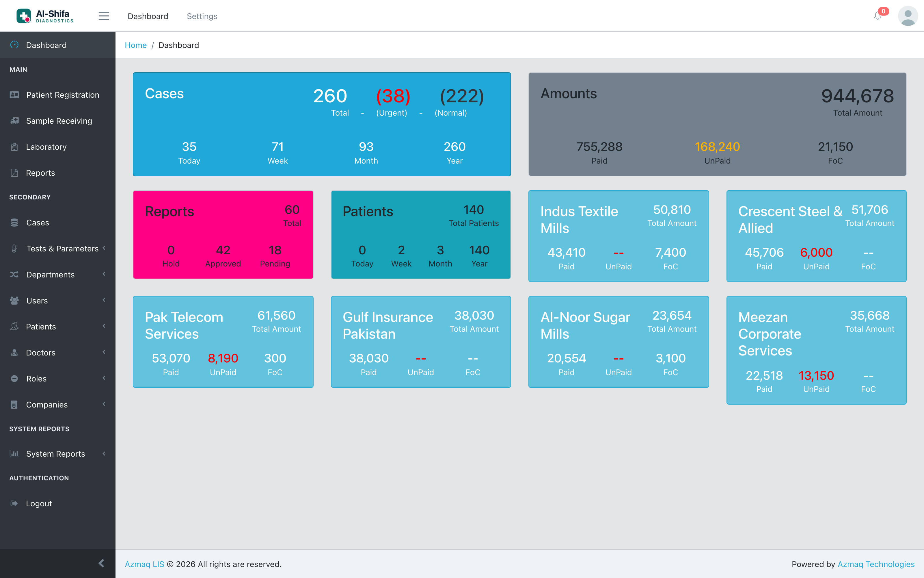Screen dimensions: 924x578
Task: Go to Sample Receiving in the sidebar
Action: point(58,121)
